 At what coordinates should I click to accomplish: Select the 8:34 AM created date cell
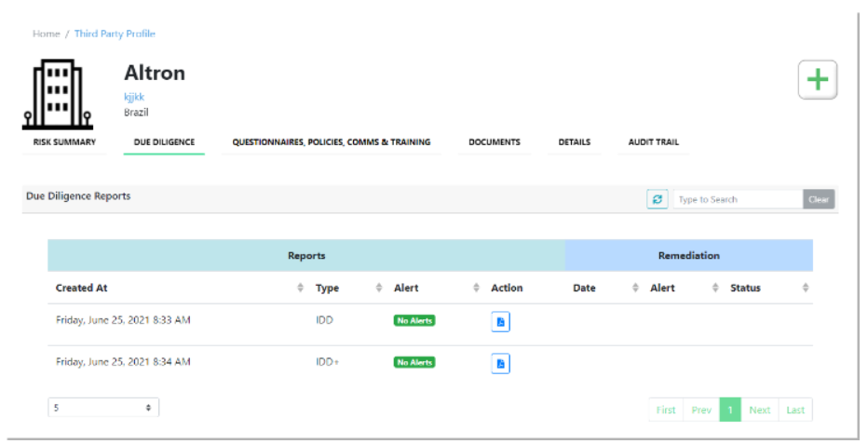pos(123,361)
